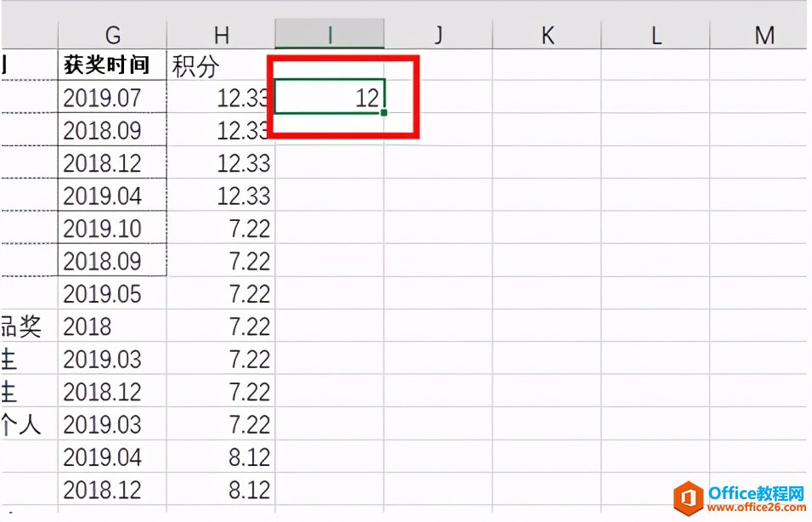This screenshot has width=812, height=522.
Task: Click the 7.22 score in the 个人 row
Action: click(221, 424)
